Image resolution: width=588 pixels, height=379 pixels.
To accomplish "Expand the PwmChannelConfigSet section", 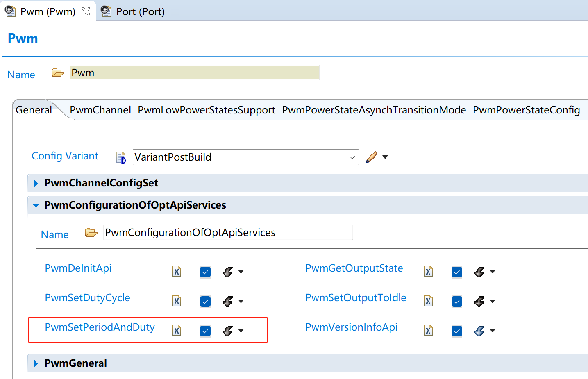I will [x=36, y=183].
